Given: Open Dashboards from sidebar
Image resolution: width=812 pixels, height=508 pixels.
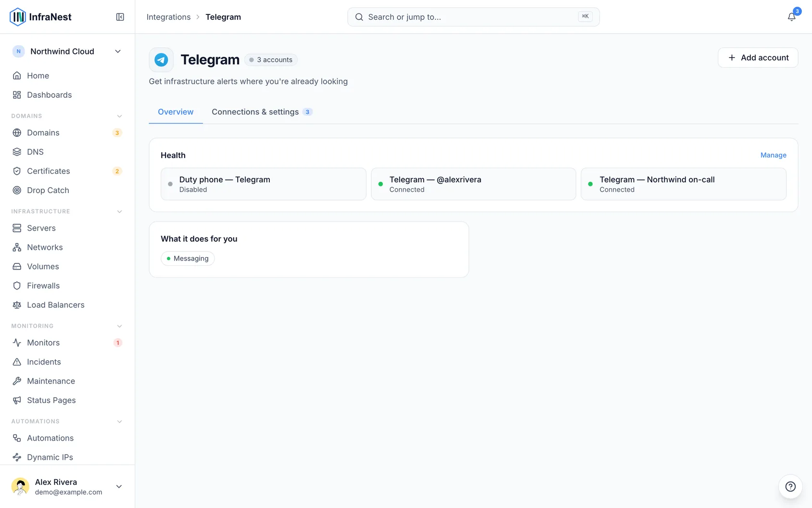Looking at the screenshot, I should tap(67, 95).
